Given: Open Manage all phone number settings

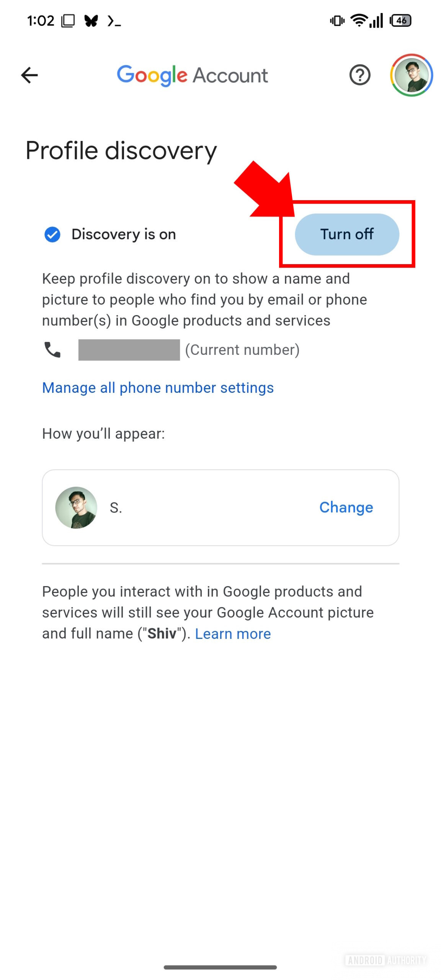Looking at the screenshot, I should [158, 388].
